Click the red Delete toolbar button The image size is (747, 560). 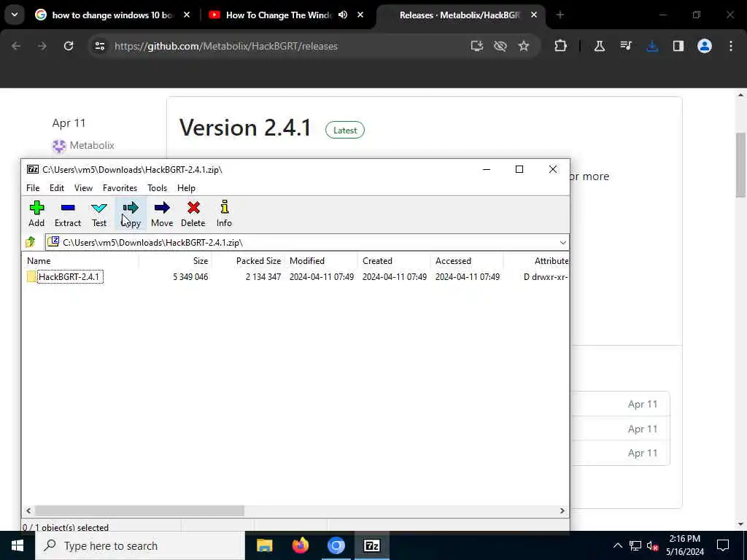(x=193, y=214)
